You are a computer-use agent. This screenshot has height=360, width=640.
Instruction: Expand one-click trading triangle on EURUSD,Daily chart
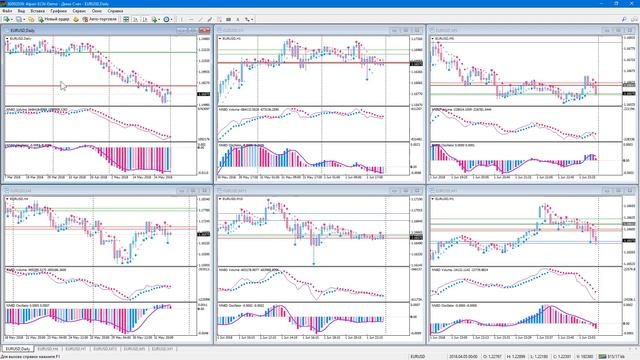coord(7,38)
